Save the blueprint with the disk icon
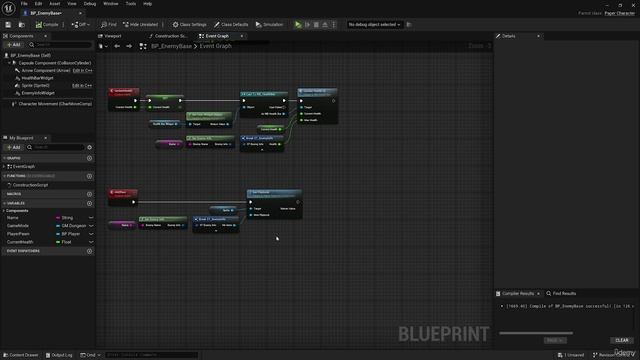 click(8, 25)
